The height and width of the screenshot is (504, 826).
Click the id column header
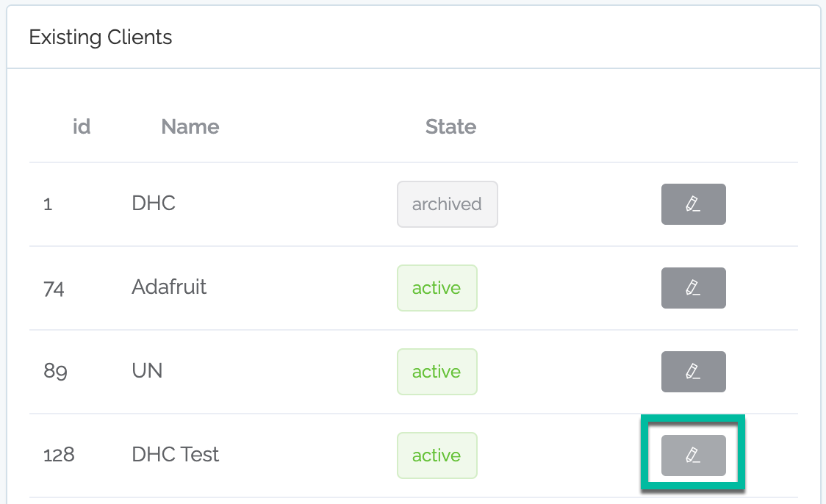coord(82,126)
